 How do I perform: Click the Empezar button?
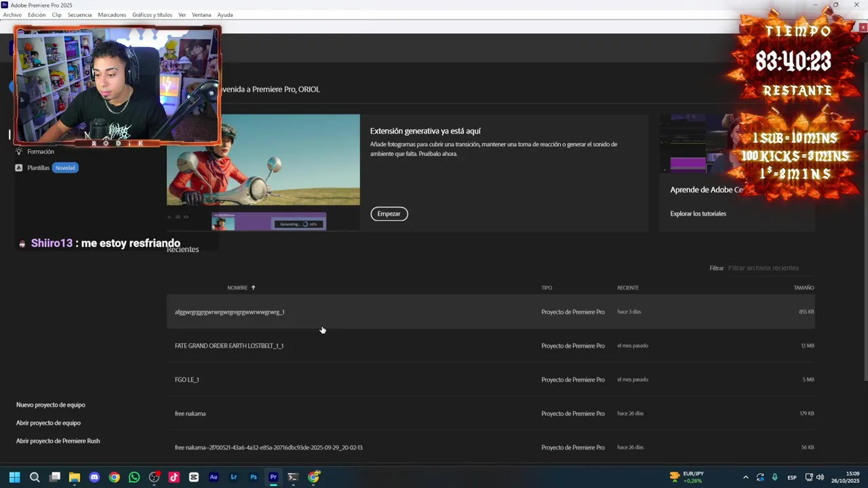(389, 213)
